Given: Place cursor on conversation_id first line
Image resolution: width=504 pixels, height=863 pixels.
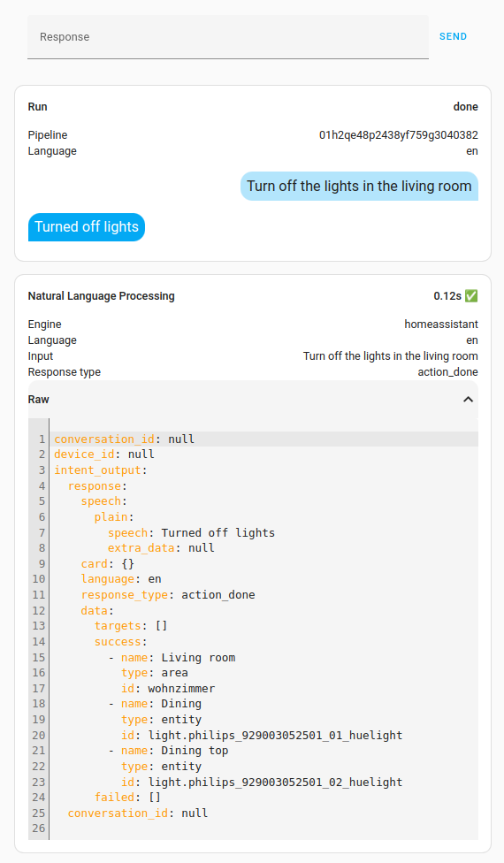Looking at the screenshot, I should click(125, 439).
